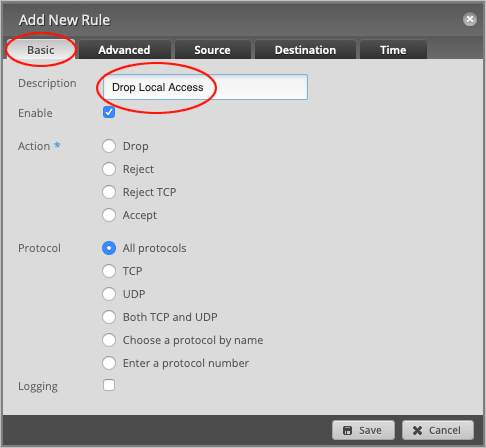Screen dimensions: 486x448
Task: Open the Destination tab
Action: click(x=305, y=50)
